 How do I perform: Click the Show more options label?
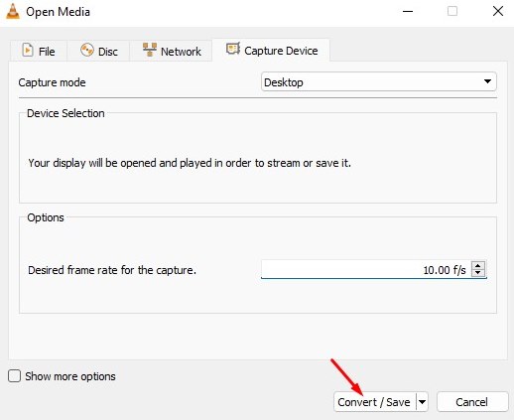point(70,376)
